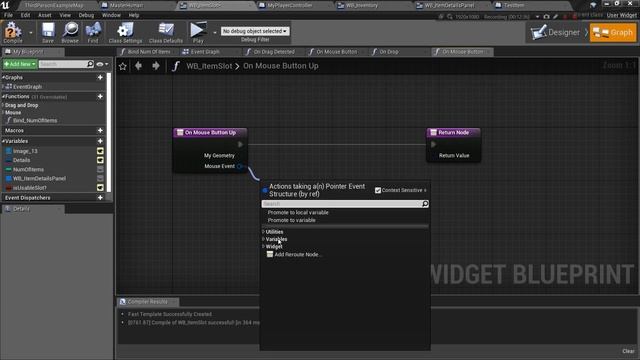640x360 pixels.
Task: Open the debug object filter dropdown
Action: pyautogui.click(x=255, y=31)
